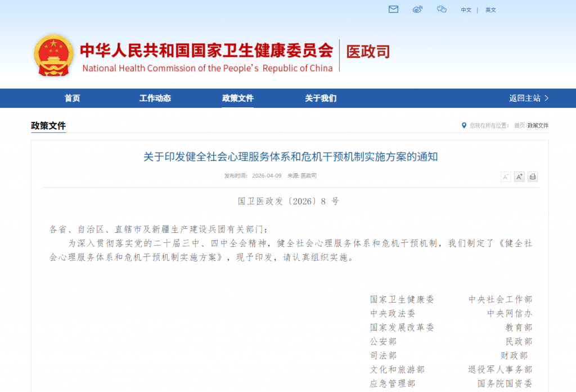Image resolution: width=576 pixels, height=392 pixels.
Task: Open the Weibo share icon
Action: pyautogui.click(x=417, y=9)
